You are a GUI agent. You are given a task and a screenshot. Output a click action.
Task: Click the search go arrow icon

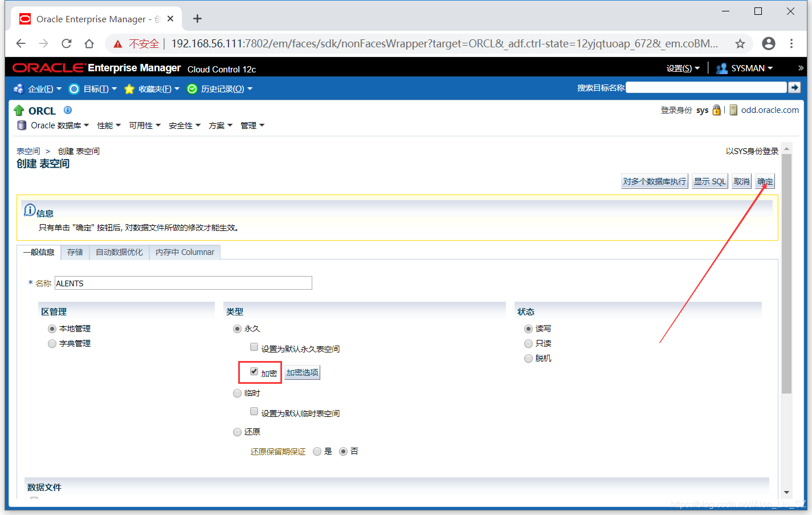click(x=794, y=87)
